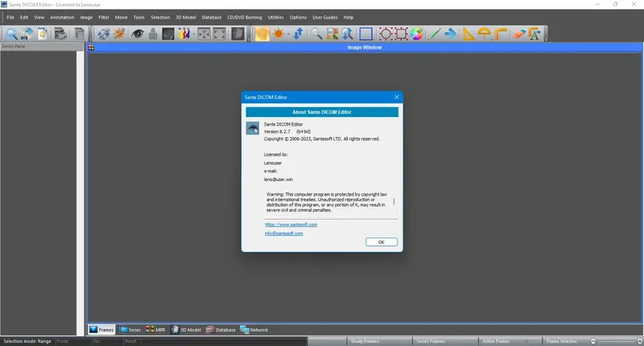
Task: Select the elliptical ROI selection tool
Action: click(386, 34)
